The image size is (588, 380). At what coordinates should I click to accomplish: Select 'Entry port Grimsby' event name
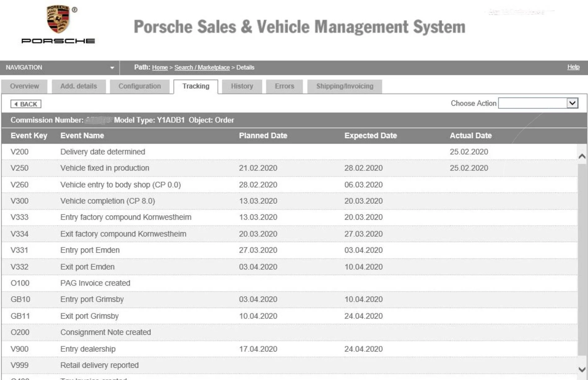coord(92,299)
